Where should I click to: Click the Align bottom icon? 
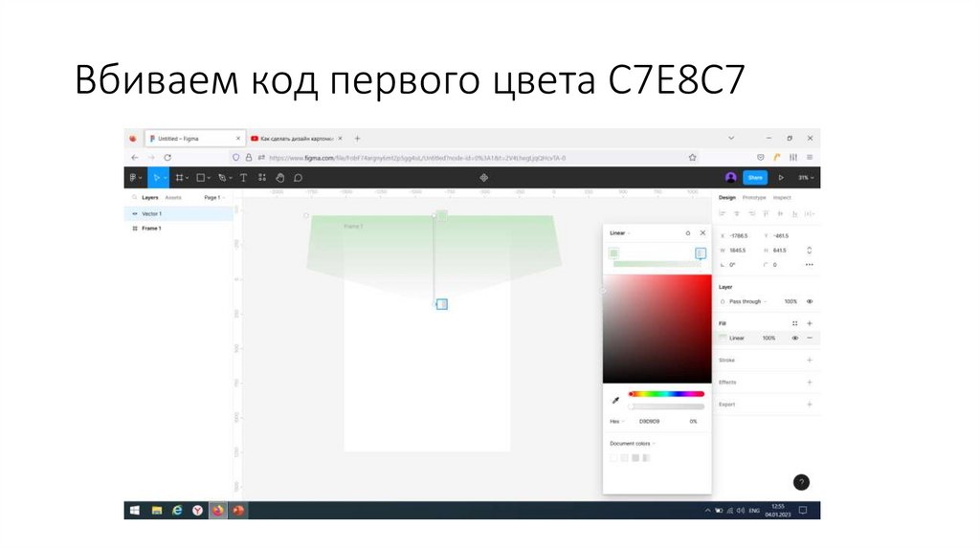tap(794, 213)
